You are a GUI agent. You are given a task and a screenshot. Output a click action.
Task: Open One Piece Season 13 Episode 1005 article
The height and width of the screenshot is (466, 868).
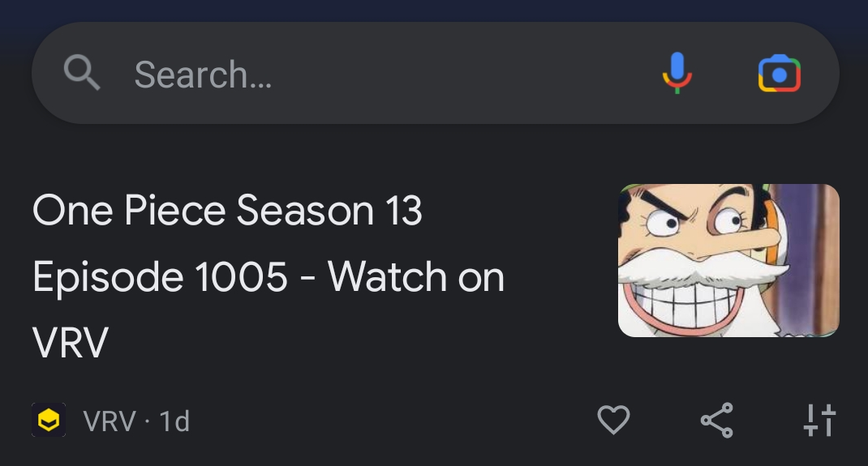click(269, 276)
